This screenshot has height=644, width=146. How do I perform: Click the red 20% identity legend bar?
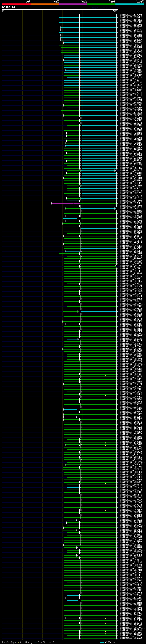pos(16,4)
